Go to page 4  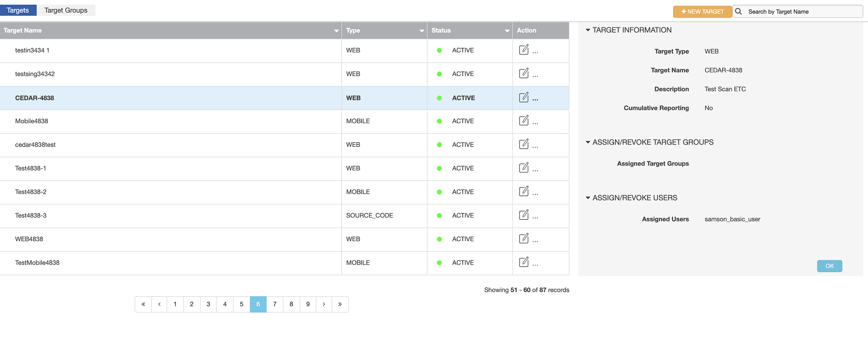pyautogui.click(x=225, y=304)
